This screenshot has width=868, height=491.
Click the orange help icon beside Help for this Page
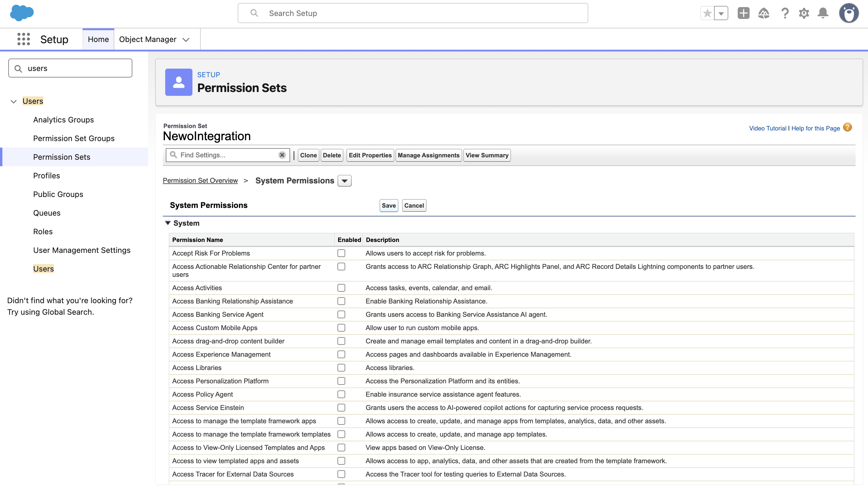pyautogui.click(x=847, y=127)
